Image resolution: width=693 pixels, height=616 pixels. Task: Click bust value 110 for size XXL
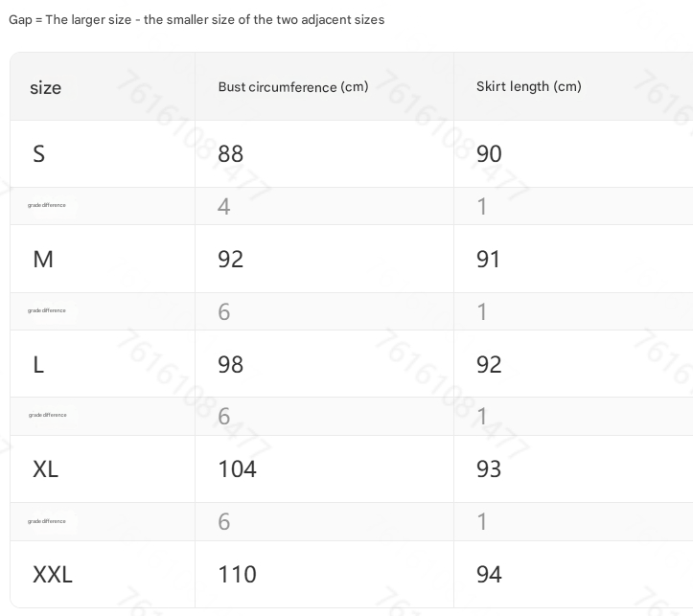[x=238, y=574]
